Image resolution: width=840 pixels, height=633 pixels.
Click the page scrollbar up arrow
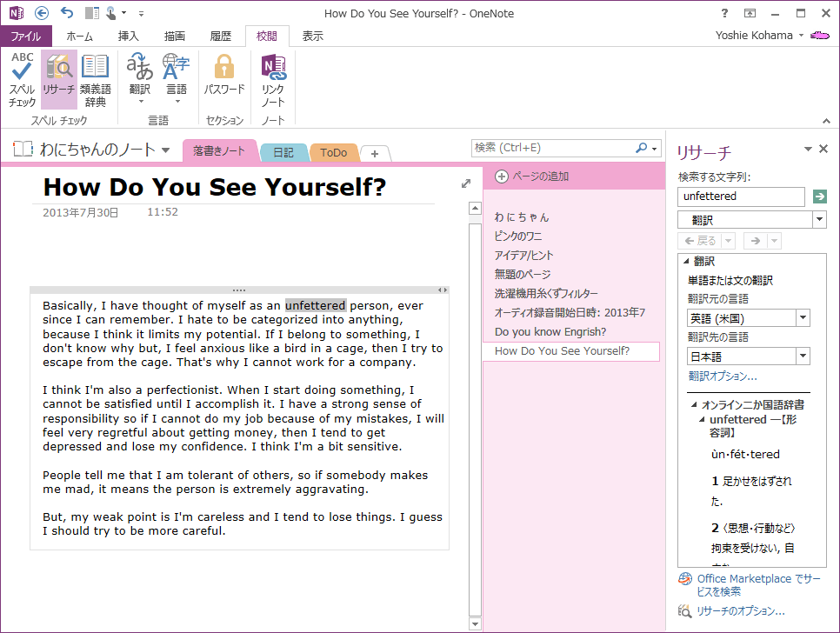click(x=475, y=208)
